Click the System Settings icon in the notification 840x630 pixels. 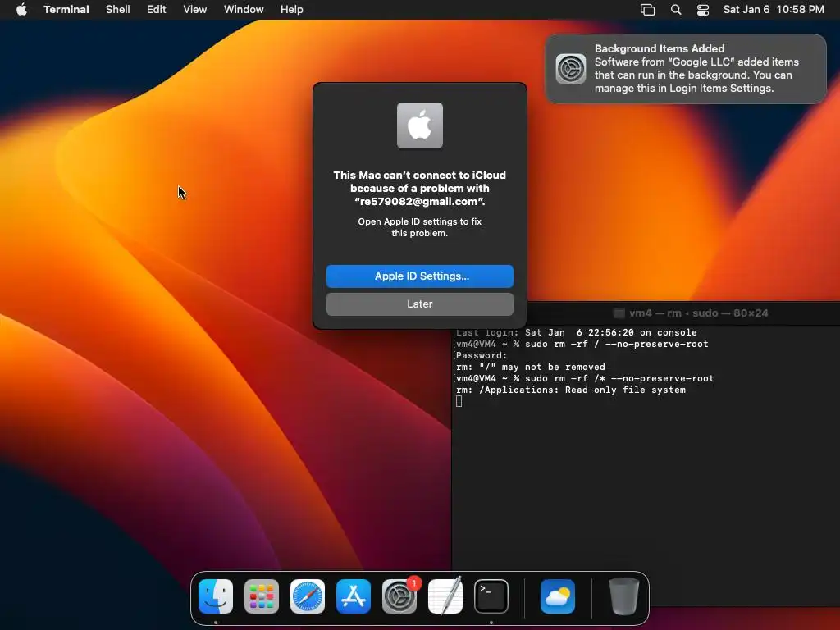click(571, 69)
